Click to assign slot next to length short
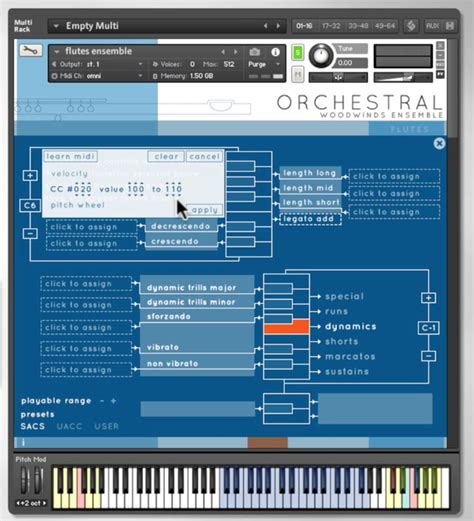 [x=394, y=212]
